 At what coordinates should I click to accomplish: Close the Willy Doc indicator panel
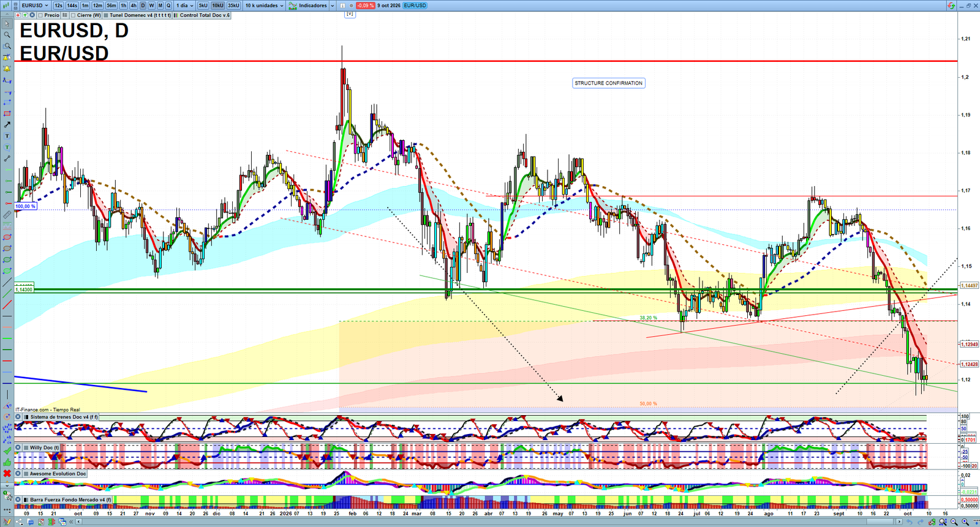pos(18,447)
